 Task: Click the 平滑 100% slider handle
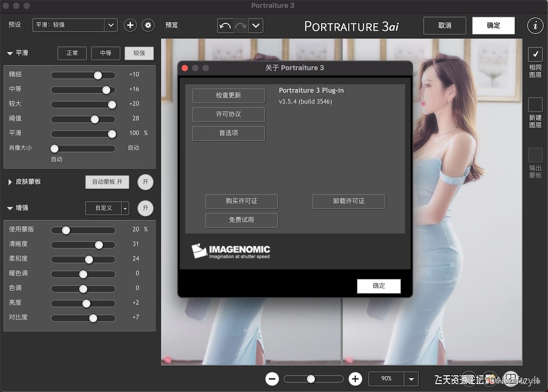pyautogui.click(x=112, y=134)
